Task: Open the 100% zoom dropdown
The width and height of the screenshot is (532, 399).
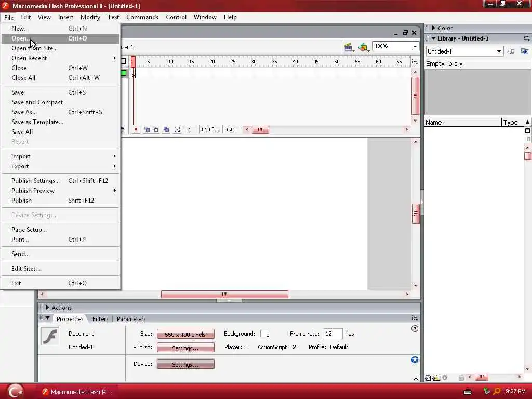Action: (415, 46)
